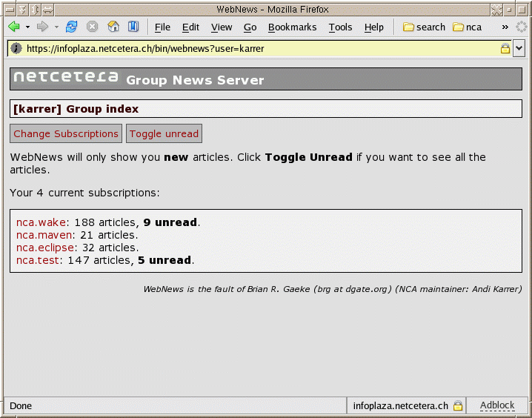This screenshot has height=418, width=532.
Task: Open the nca.maven newsgroup link
Action: (44, 235)
